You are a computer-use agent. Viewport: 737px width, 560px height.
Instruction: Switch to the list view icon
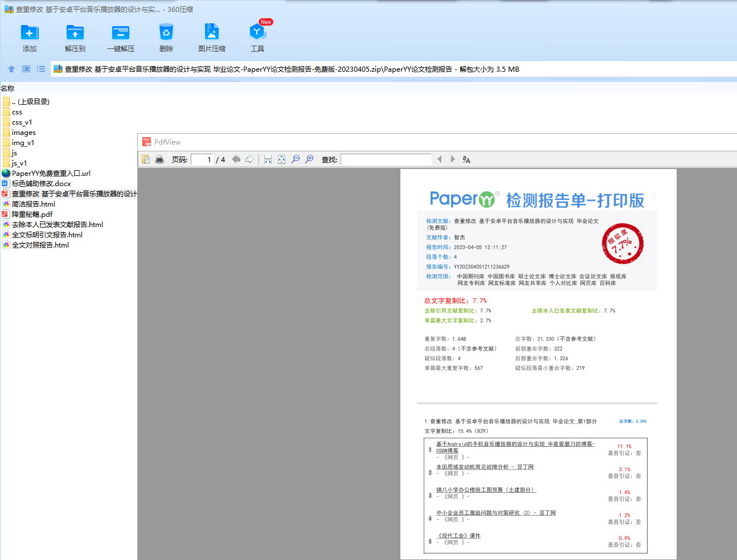(x=41, y=69)
